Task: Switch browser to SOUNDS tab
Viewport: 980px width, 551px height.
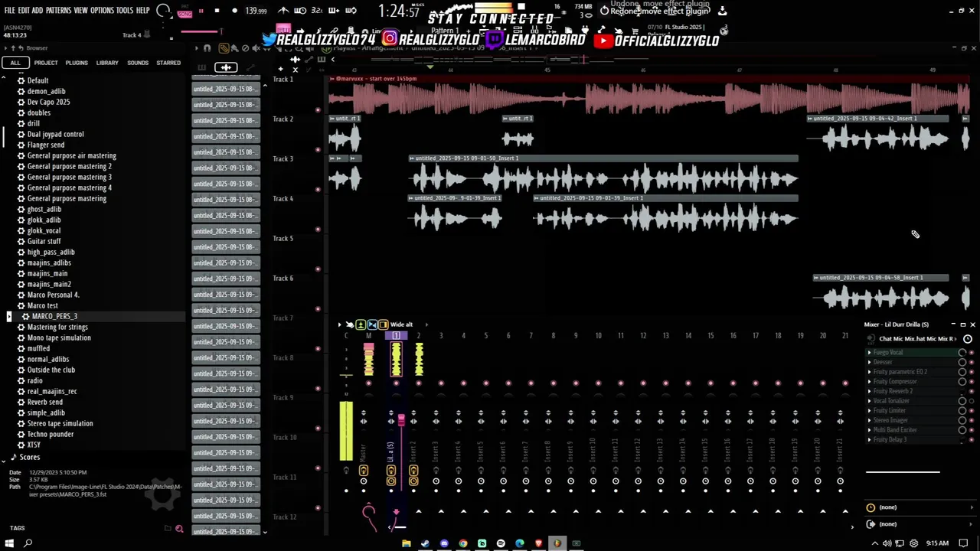Action: [x=138, y=63]
